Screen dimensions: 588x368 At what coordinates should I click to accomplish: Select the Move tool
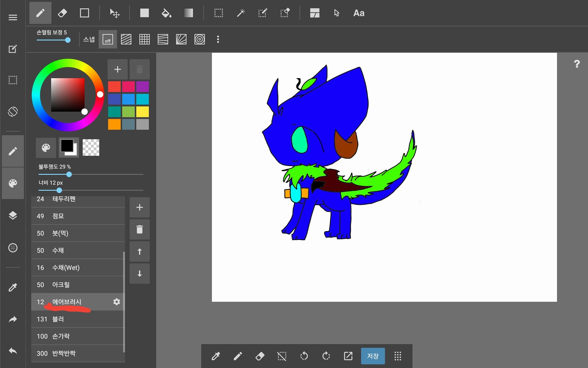point(115,13)
